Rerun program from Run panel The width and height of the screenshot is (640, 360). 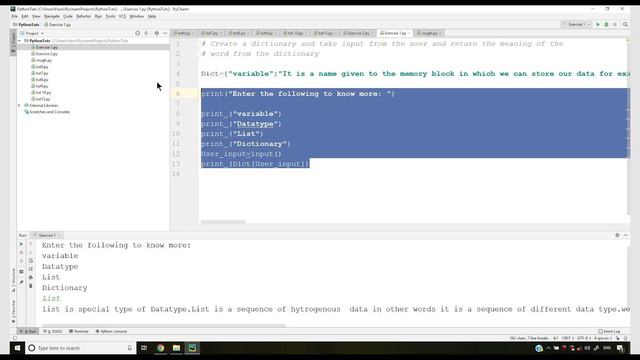(x=21, y=244)
